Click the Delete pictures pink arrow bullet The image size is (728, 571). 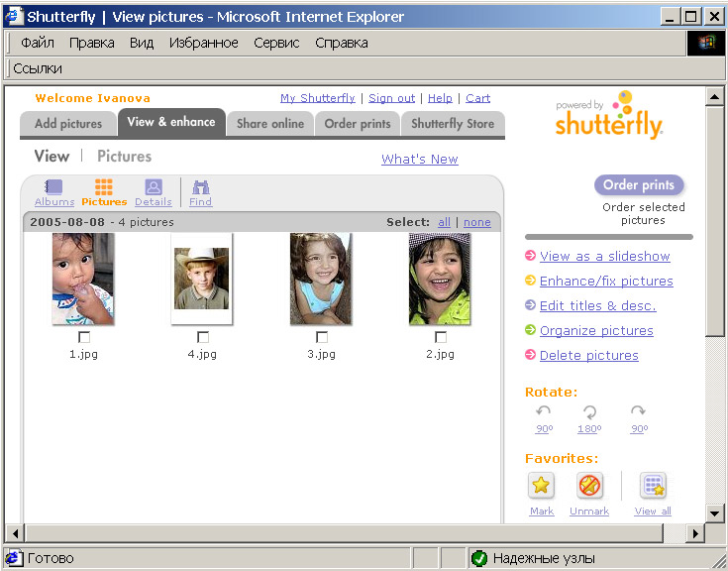coord(530,355)
